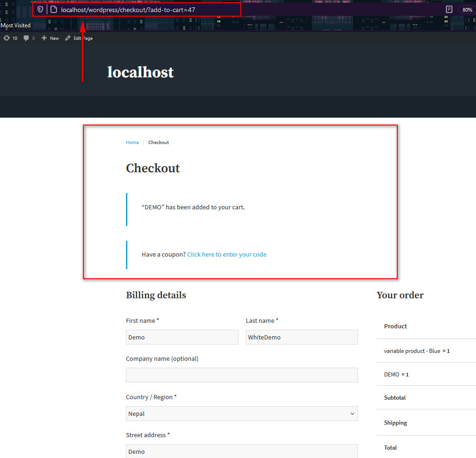Open Edit Page in admin bar

click(79, 38)
